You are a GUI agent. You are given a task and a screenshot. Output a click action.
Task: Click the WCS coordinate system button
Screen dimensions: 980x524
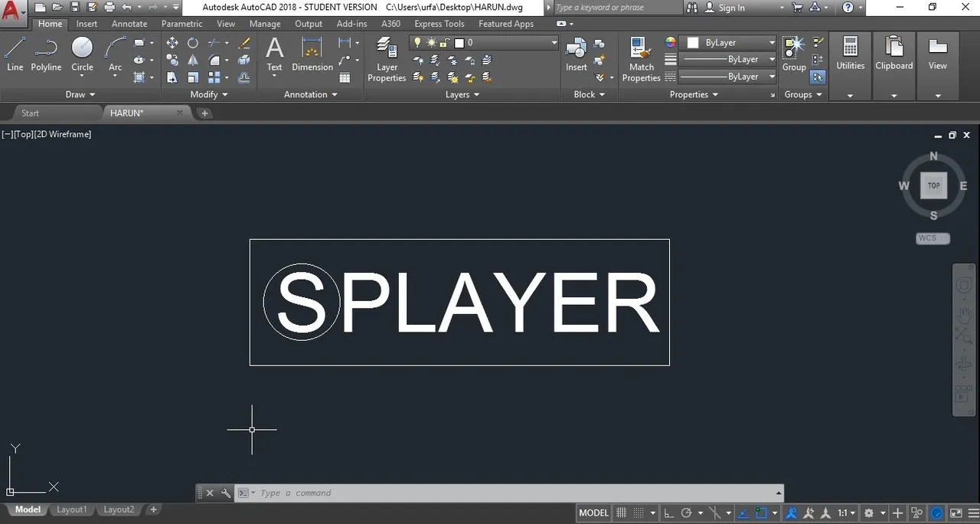pos(933,238)
